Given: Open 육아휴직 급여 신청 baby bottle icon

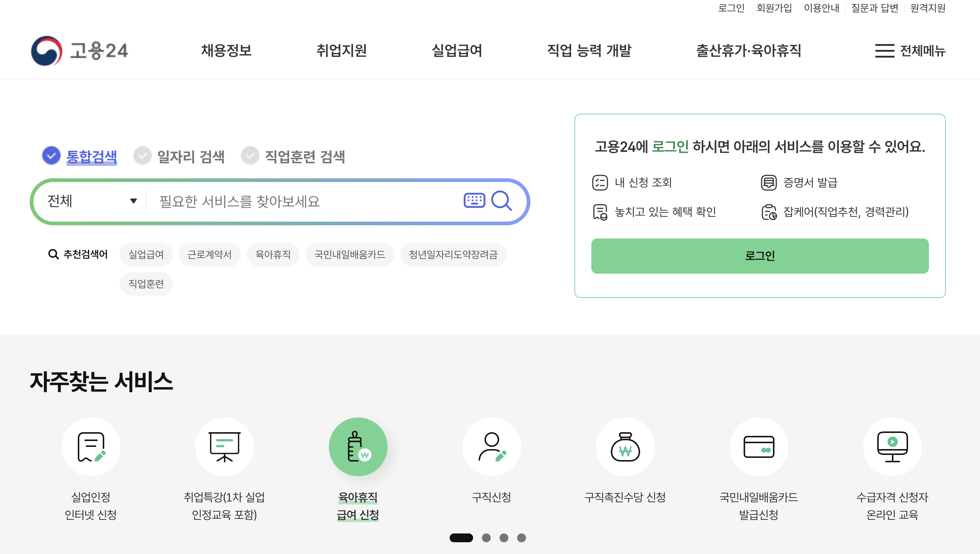Looking at the screenshot, I should pyautogui.click(x=358, y=447).
